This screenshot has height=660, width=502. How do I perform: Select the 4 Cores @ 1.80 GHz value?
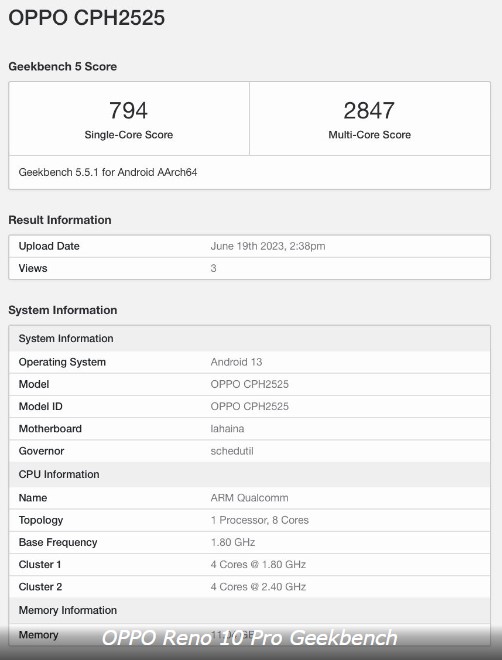(x=258, y=565)
